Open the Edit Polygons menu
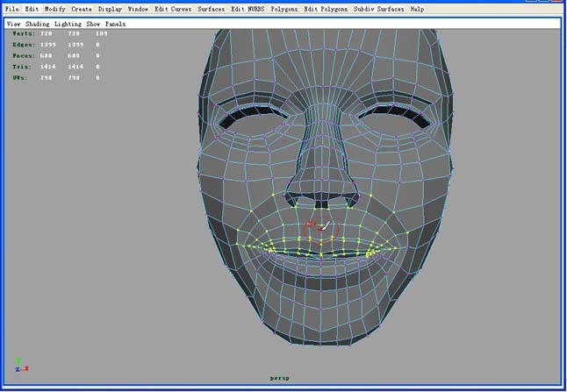This screenshot has width=567, height=392. 326,9
